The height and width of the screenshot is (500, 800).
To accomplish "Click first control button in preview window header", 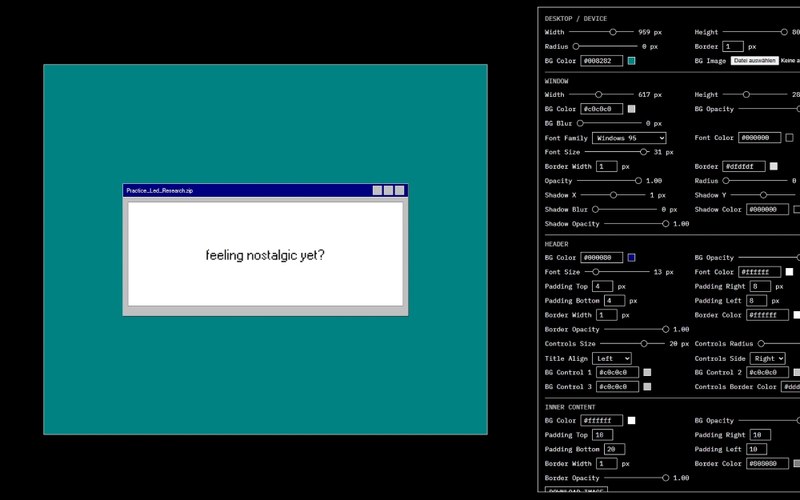I will pyautogui.click(x=377, y=190).
